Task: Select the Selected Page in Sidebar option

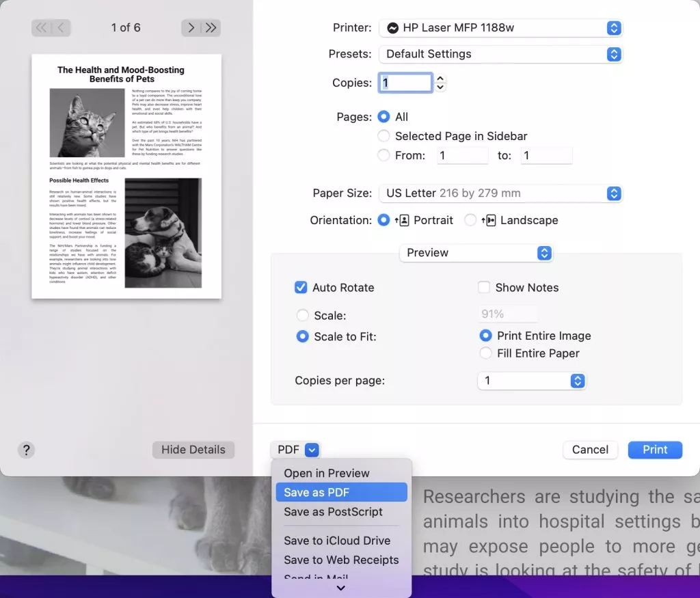Action: [x=383, y=135]
